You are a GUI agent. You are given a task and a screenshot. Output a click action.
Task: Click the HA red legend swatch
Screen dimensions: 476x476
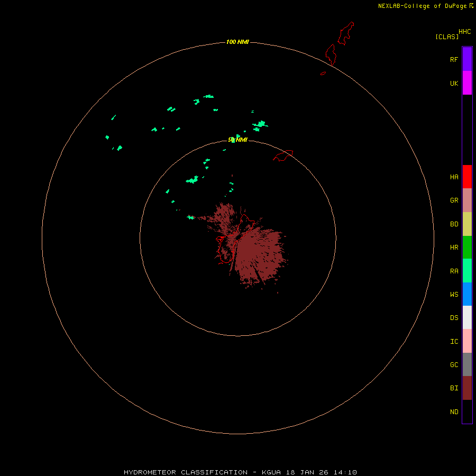click(x=467, y=177)
